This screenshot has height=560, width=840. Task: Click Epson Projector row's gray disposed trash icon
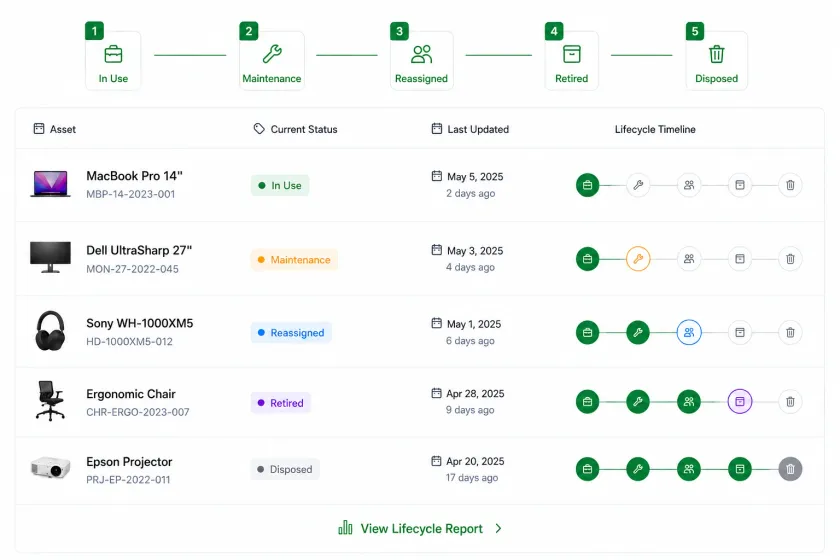(x=790, y=469)
